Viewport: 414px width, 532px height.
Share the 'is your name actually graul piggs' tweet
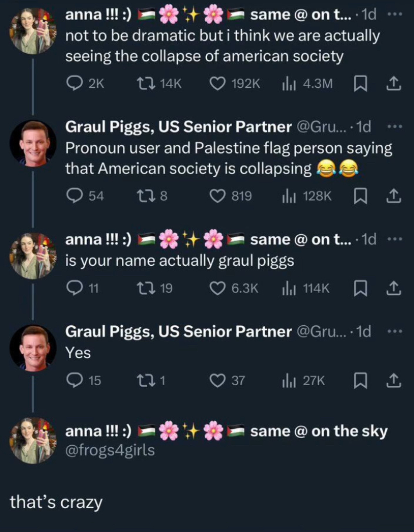tap(393, 288)
